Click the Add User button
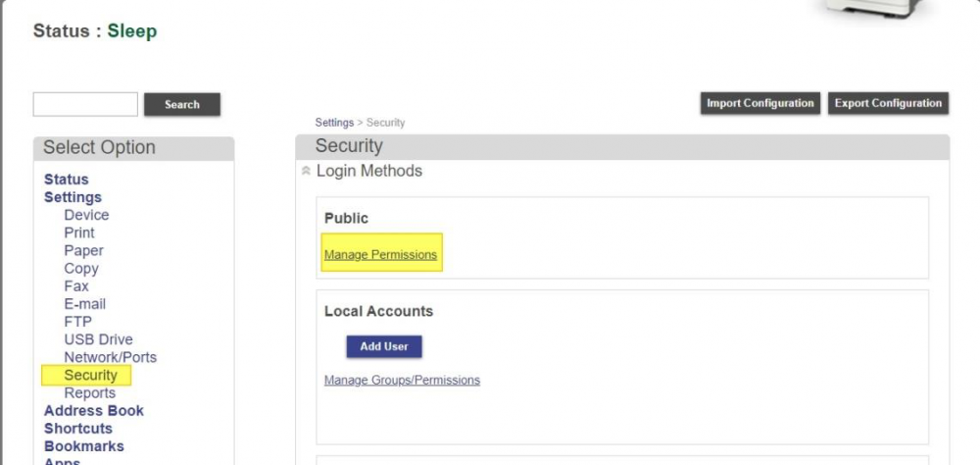Screen dimensions: 980x465 tap(383, 346)
